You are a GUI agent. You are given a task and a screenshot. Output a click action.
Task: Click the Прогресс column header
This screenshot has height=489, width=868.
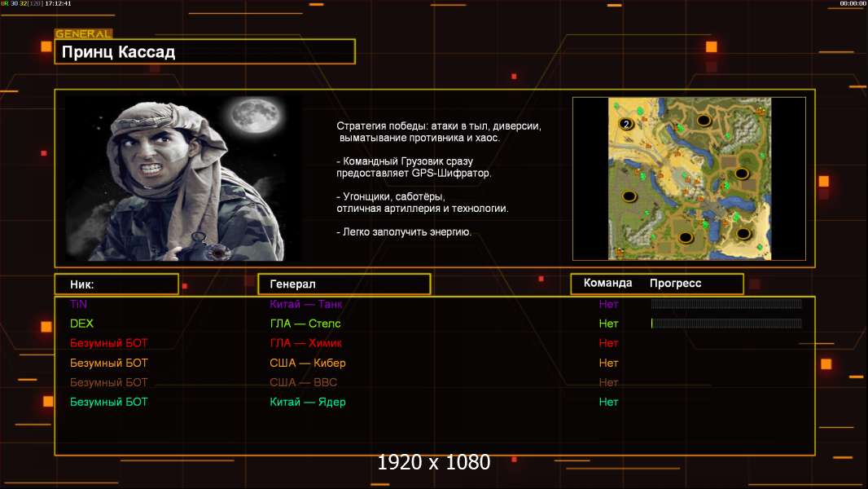click(x=675, y=284)
